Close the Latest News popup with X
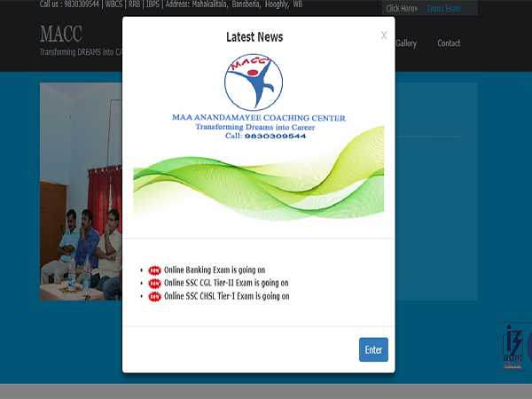The height and width of the screenshot is (399, 532). point(383,35)
